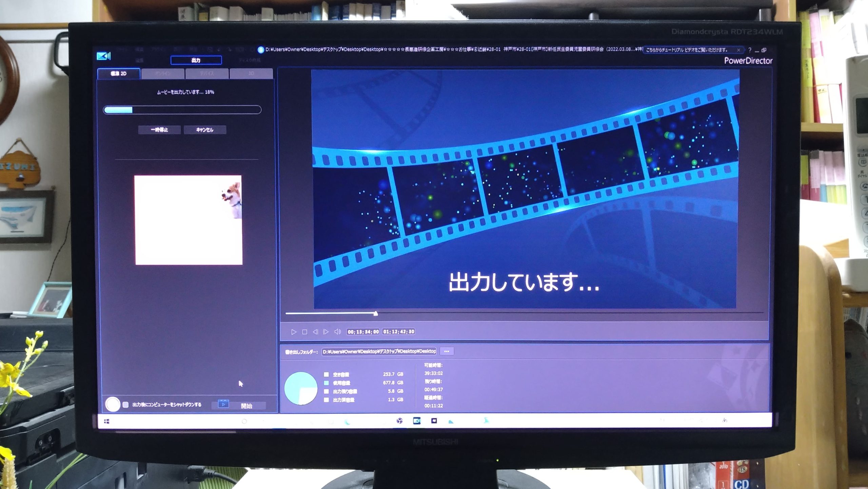Open the Windows Start menu
The width and height of the screenshot is (868, 489).
pos(106,422)
